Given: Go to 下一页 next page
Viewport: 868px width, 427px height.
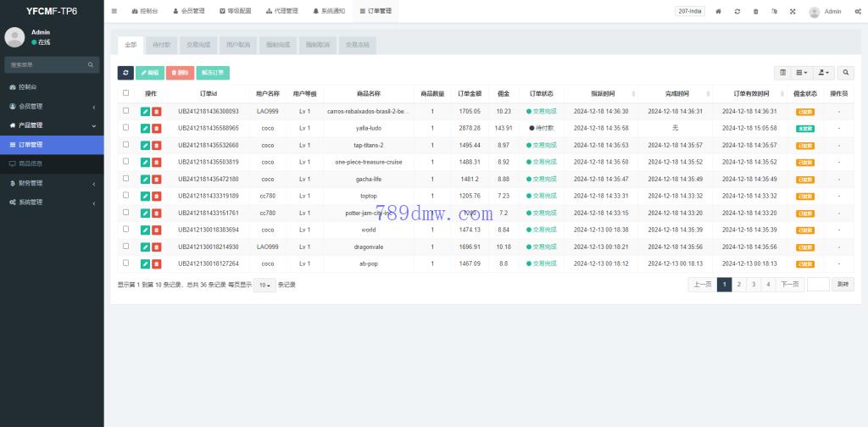Looking at the screenshot, I should coord(789,285).
